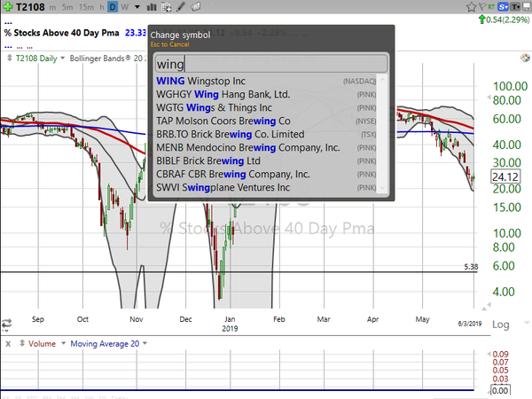Click the 0.00 volume scale value box

coord(500,390)
